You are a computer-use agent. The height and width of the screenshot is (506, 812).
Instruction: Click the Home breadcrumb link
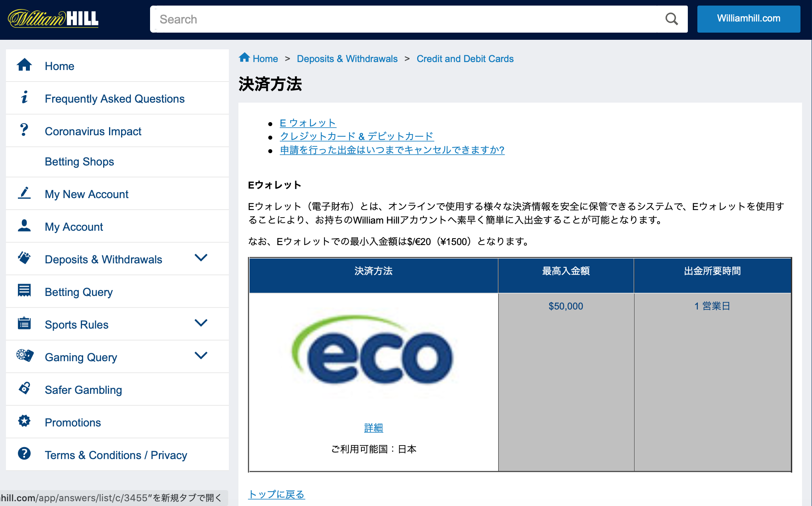[265, 59]
